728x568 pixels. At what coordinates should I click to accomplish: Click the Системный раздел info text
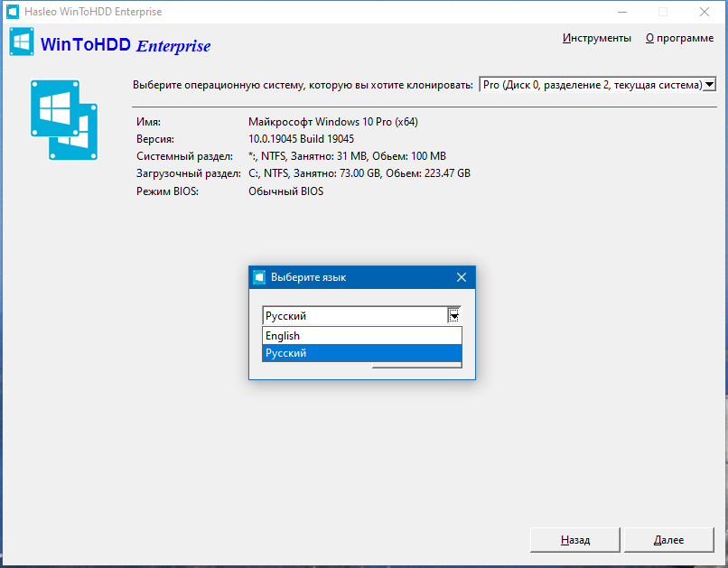click(x=346, y=155)
